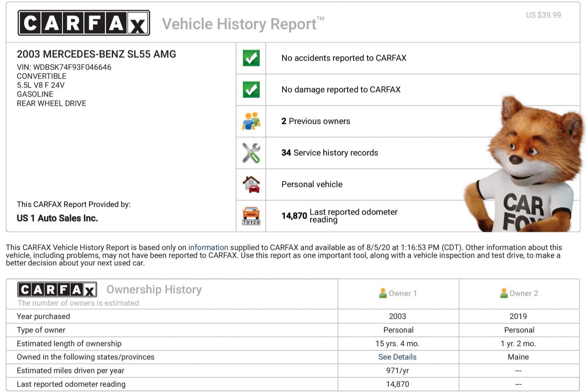Click 'Estimated length of ownership' row label
Viewport: 588px width, 392px height.
(x=69, y=344)
